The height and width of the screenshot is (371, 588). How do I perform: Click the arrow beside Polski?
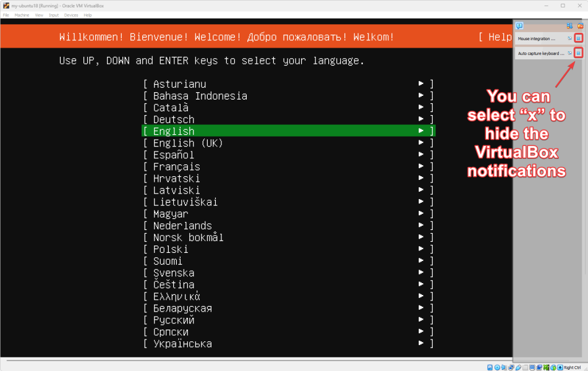420,249
